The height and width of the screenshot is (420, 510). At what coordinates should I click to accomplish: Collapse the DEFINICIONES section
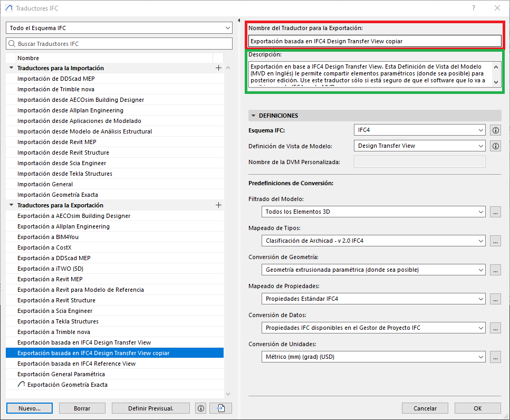[x=254, y=116]
